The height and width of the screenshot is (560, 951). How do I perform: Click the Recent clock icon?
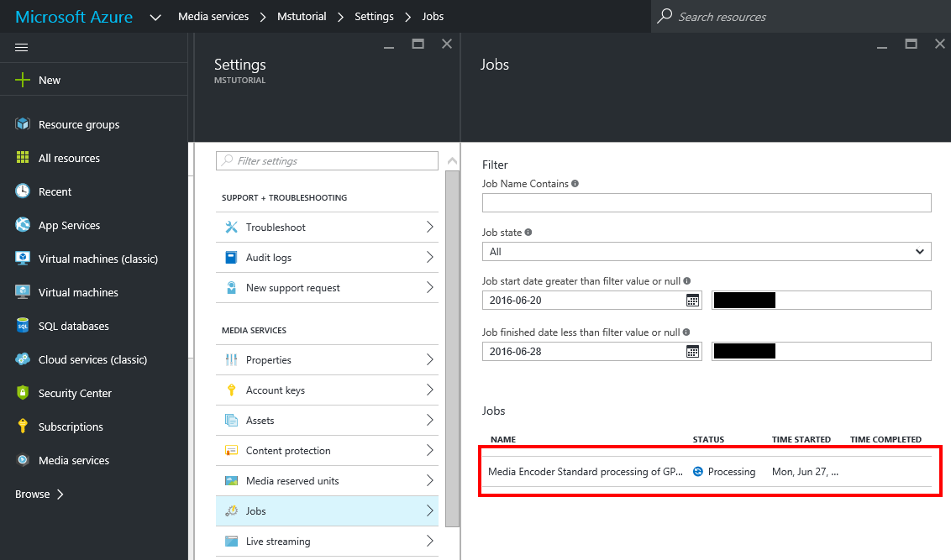[23, 191]
